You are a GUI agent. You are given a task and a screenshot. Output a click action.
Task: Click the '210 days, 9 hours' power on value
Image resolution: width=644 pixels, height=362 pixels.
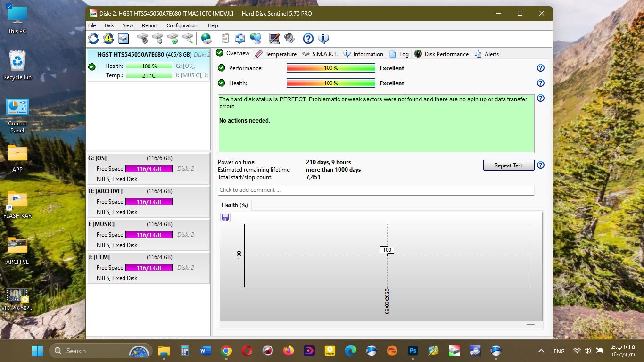coord(329,162)
